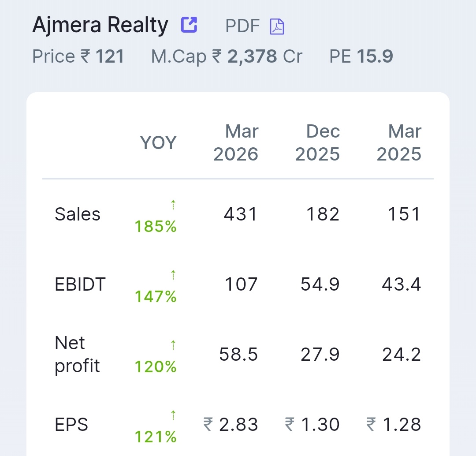The width and height of the screenshot is (476, 456).
Task: Click the M.Cap 2,378 Cr value
Action: (227, 56)
